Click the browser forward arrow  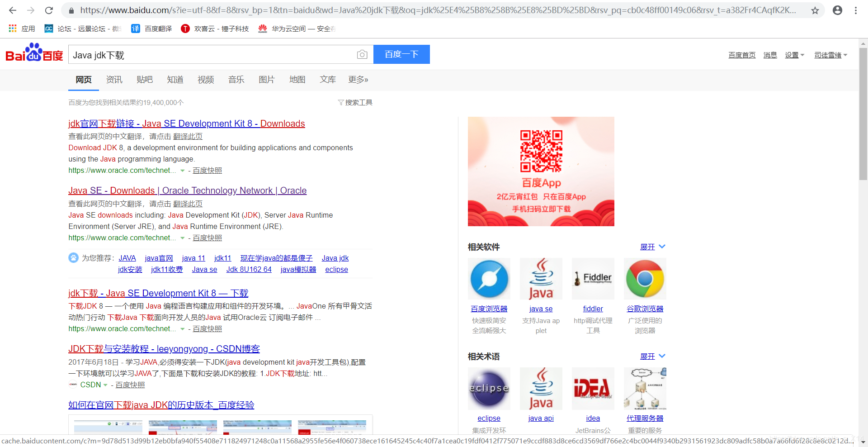tap(31, 10)
